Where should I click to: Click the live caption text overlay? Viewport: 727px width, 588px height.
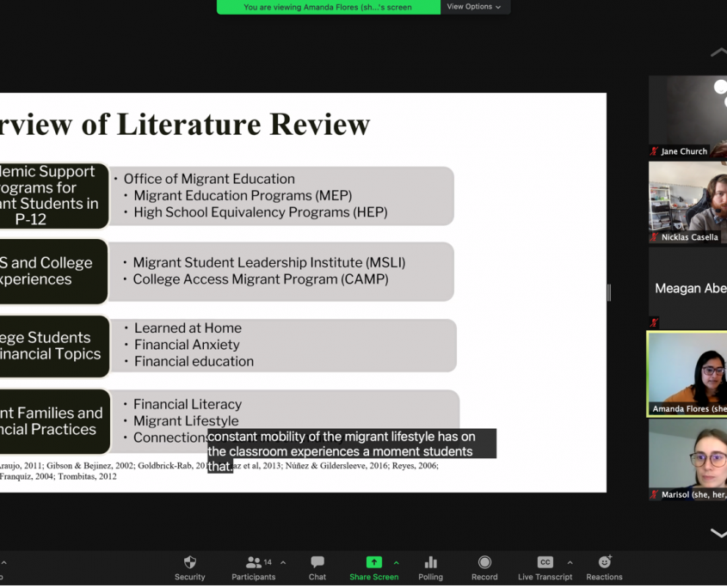[x=352, y=450]
